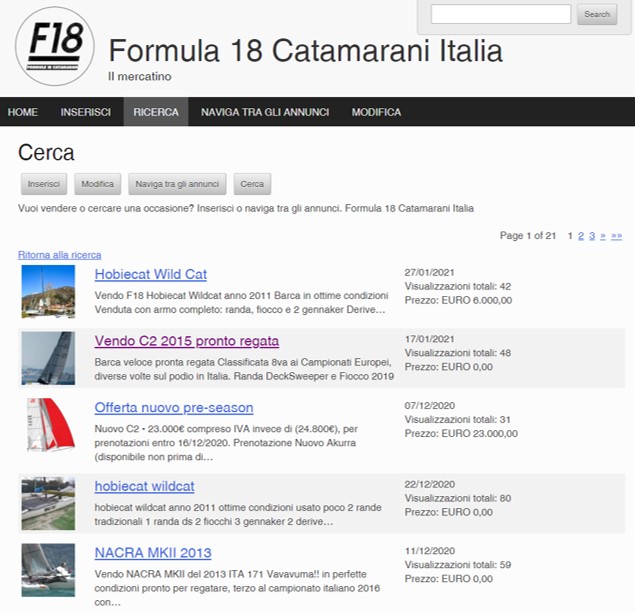The width and height of the screenshot is (635, 613).
Task: Click Visualizzazioni totali: 42
Action: (x=458, y=286)
